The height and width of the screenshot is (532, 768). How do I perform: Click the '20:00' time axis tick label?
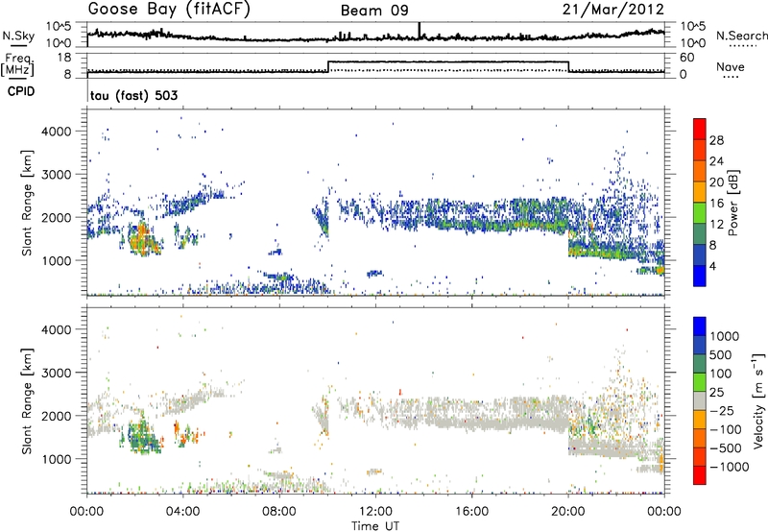pos(567,512)
